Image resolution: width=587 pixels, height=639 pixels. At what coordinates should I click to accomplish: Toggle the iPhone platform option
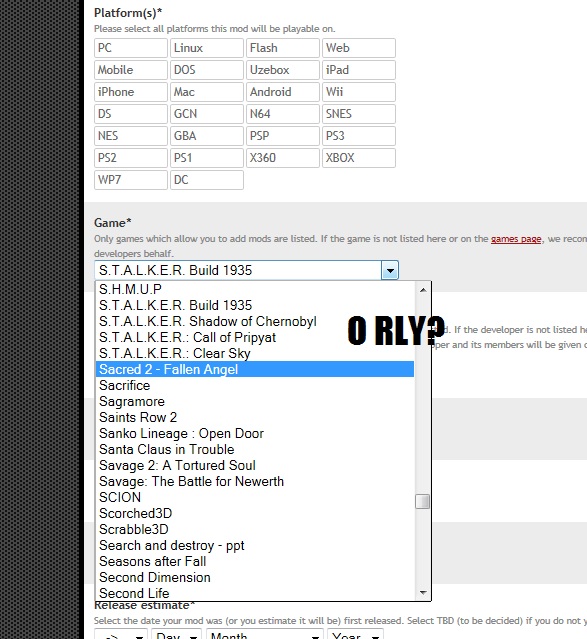(x=131, y=92)
